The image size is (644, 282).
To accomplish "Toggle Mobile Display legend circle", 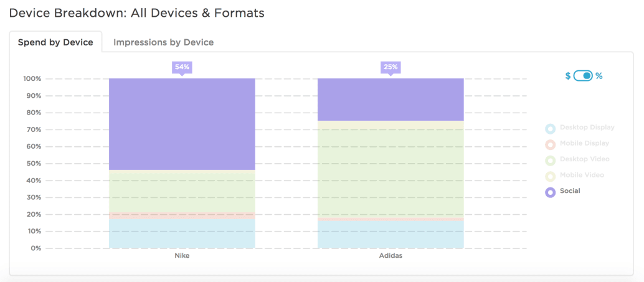I will click(550, 144).
